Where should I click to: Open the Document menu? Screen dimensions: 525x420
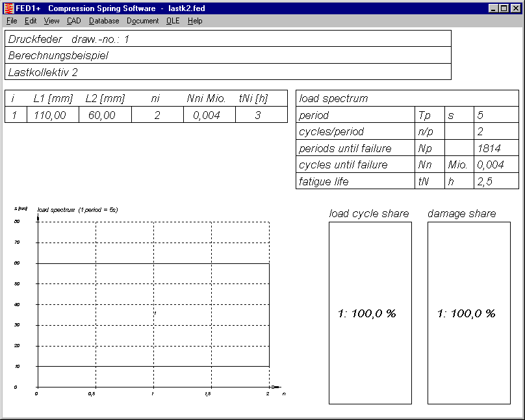142,21
